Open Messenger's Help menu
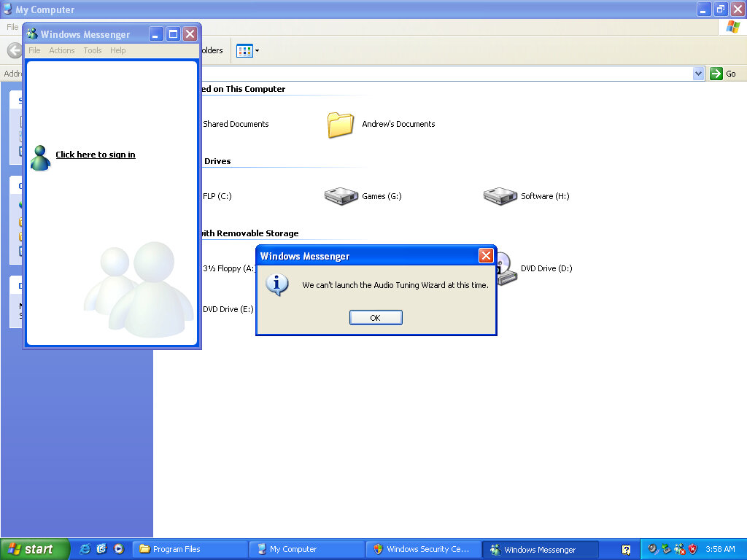Viewport: 747px width, 560px height. [118, 50]
